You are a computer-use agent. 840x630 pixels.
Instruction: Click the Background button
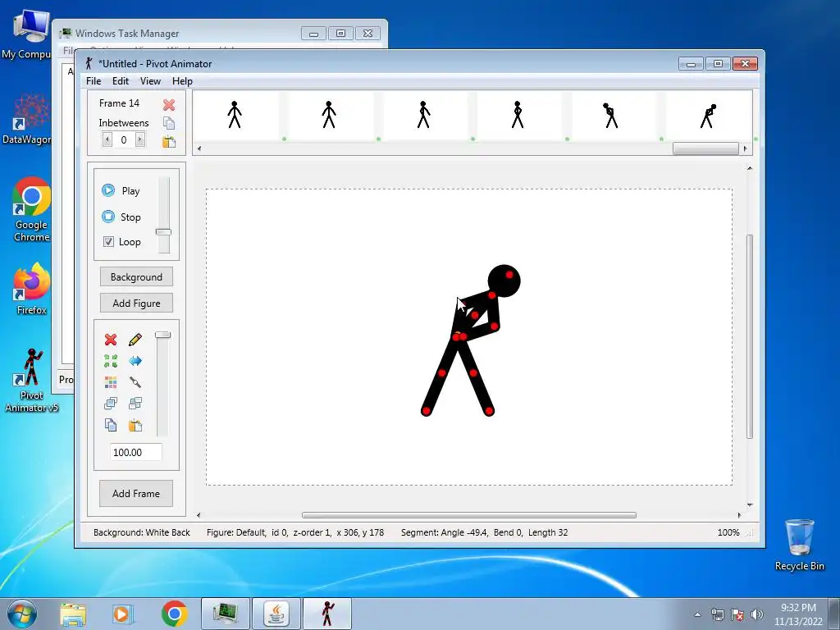pos(136,277)
